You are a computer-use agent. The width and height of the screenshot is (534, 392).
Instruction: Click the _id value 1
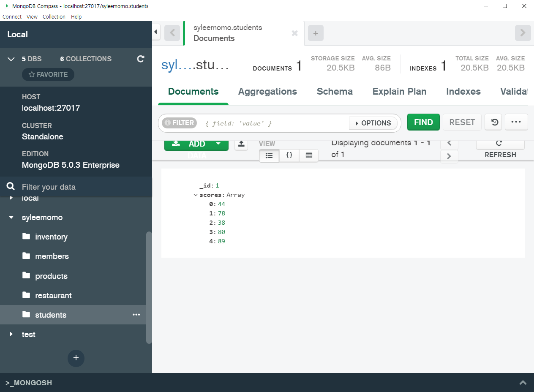tap(217, 185)
